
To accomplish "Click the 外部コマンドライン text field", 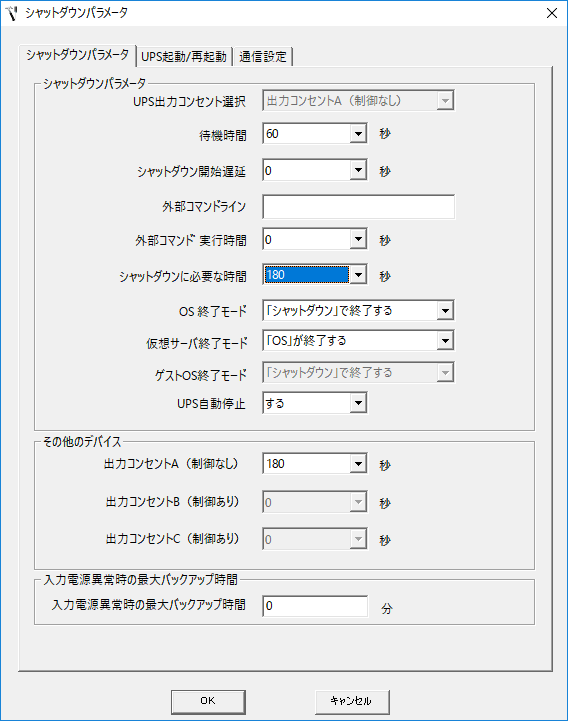I will pos(358,206).
